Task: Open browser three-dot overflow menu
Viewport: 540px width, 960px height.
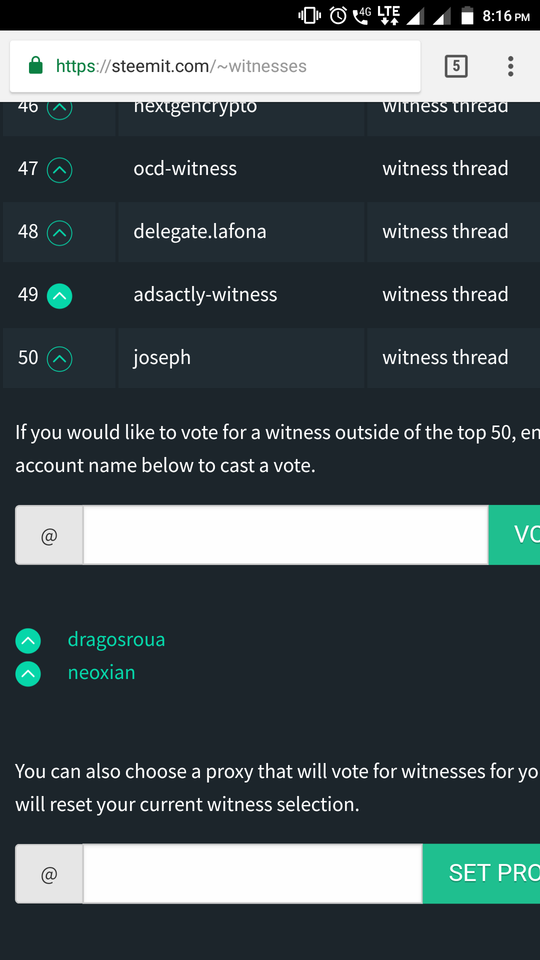Action: [510, 66]
